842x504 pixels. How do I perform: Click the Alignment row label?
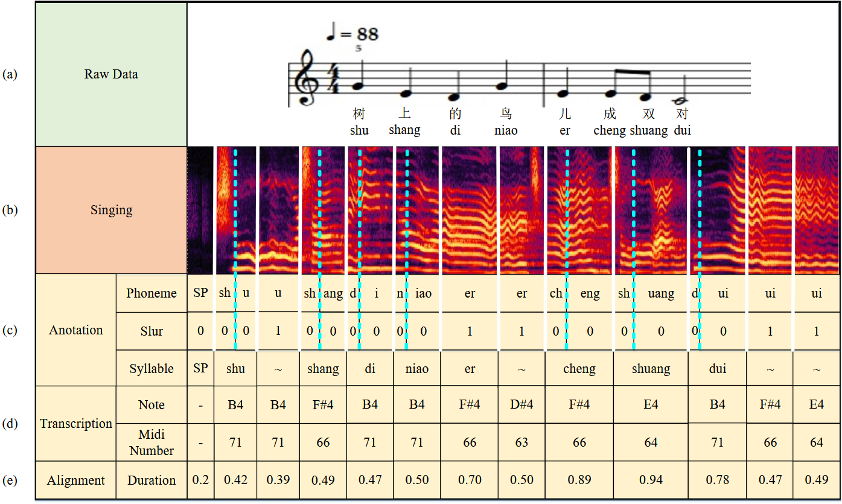pyautogui.click(x=76, y=480)
